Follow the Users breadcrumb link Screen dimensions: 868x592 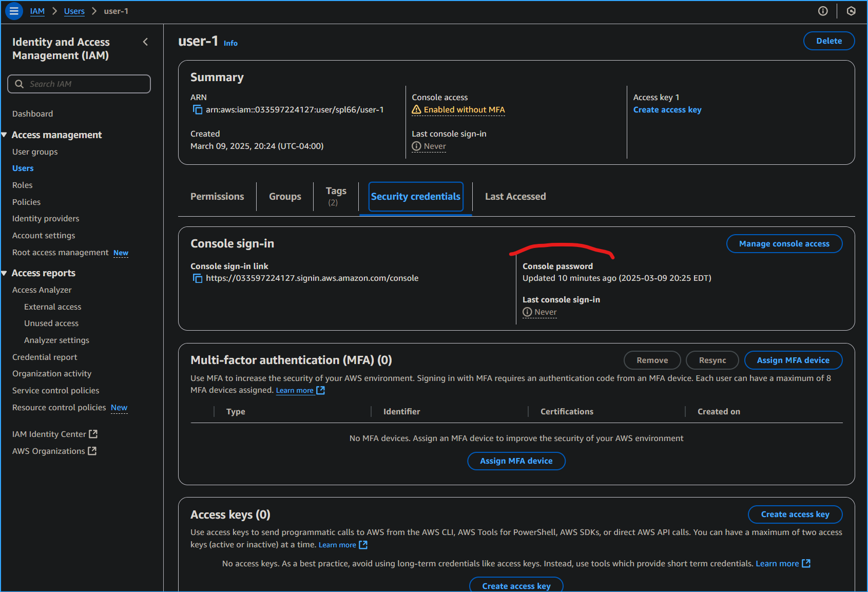pos(74,11)
